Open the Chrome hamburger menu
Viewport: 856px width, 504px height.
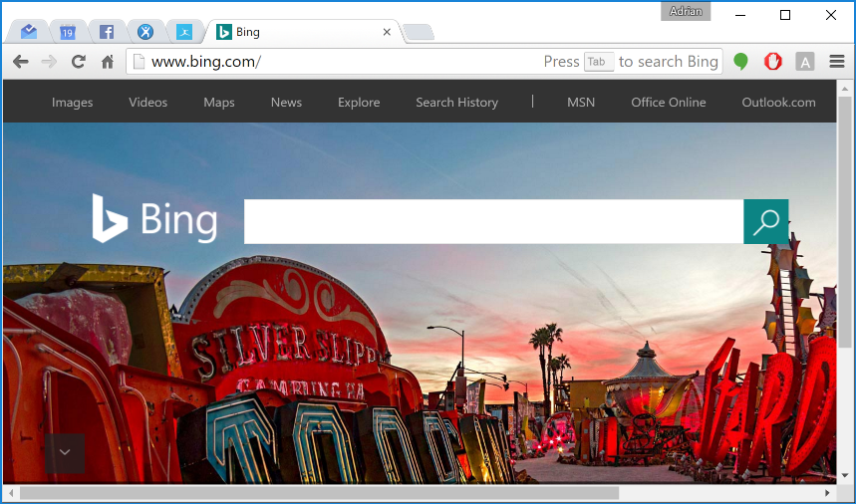click(837, 61)
